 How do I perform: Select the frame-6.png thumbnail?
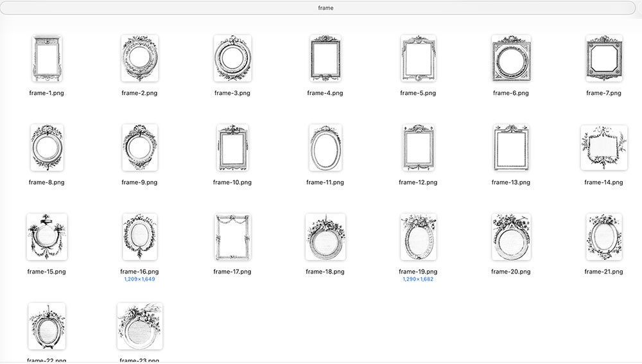pyautogui.click(x=511, y=58)
